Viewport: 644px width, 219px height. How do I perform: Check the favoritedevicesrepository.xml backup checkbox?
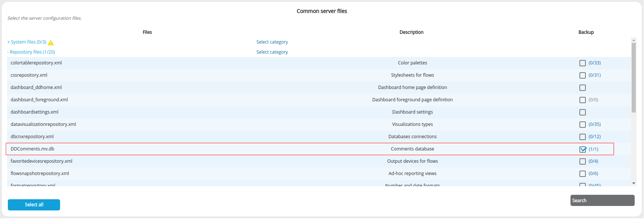point(582,162)
